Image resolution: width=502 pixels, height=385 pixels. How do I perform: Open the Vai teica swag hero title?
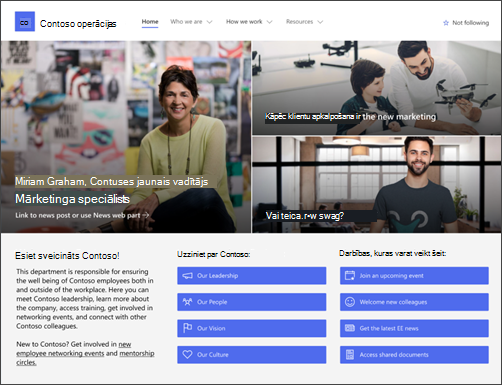[x=305, y=216]
